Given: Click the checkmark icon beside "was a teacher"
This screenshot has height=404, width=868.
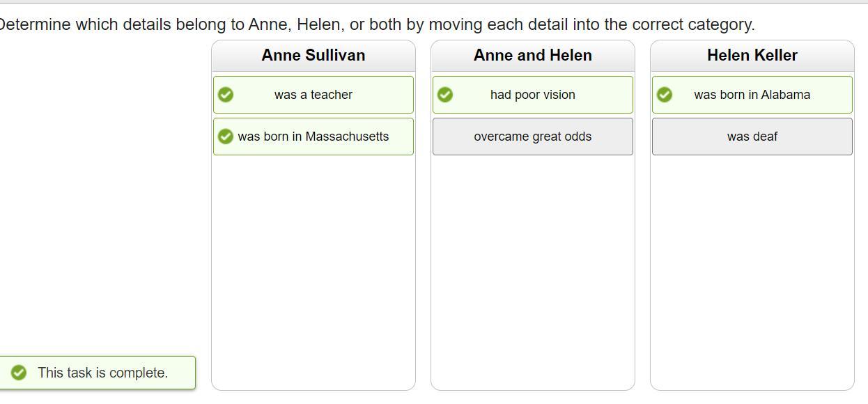Looking at the screenshot, I should (226, 95).
